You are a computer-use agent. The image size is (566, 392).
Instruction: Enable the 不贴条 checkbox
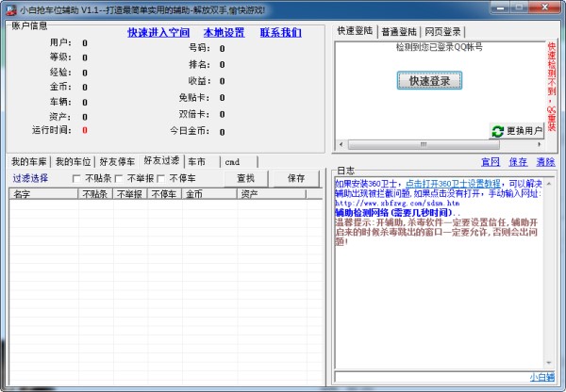(x=76, y=178)
